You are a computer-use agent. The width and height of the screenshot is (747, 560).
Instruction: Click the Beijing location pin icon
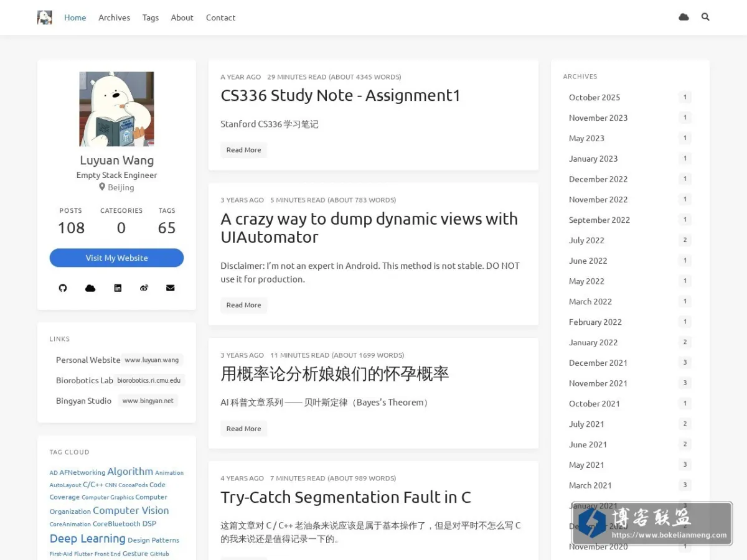102,187
